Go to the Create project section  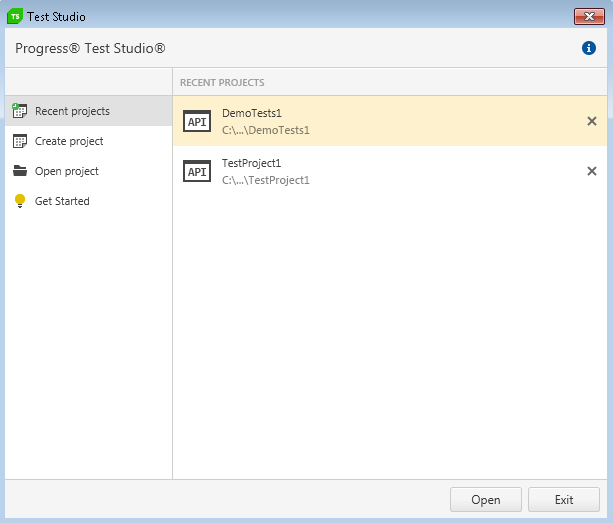(x=89, y=141)
